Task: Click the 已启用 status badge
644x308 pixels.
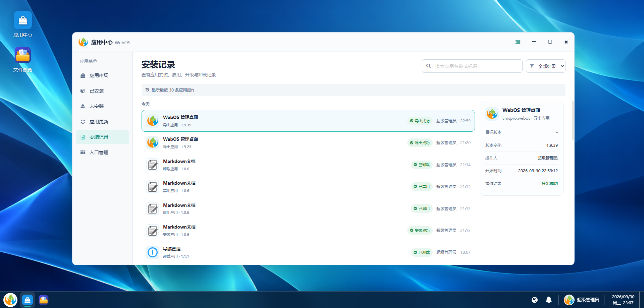Action: (422, 208)
